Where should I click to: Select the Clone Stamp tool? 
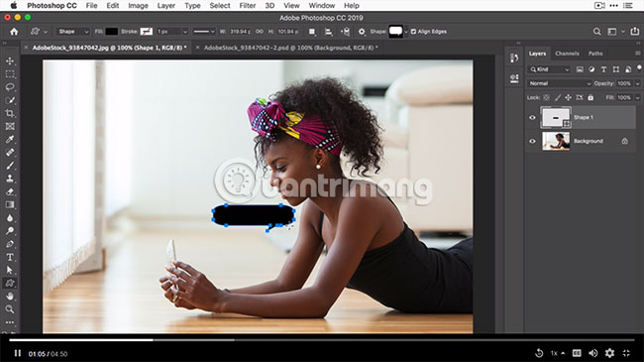pos(10,179)
